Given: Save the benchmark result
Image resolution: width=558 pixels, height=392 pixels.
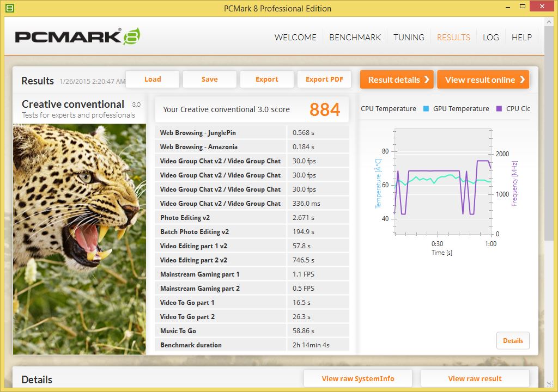Looking at the screenshot, I should (209, 79).
